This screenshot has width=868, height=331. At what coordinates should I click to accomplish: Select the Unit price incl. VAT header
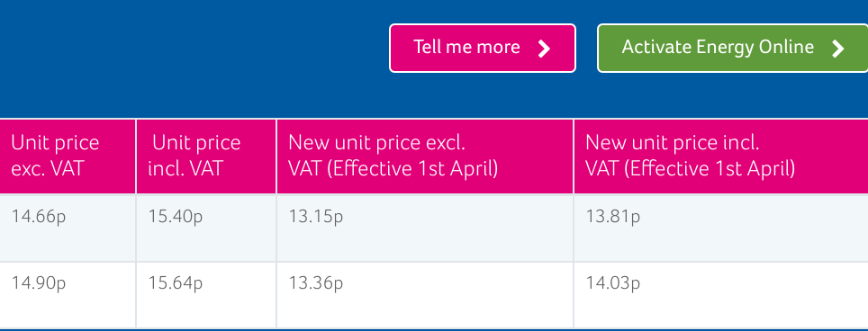click(206, 157)
